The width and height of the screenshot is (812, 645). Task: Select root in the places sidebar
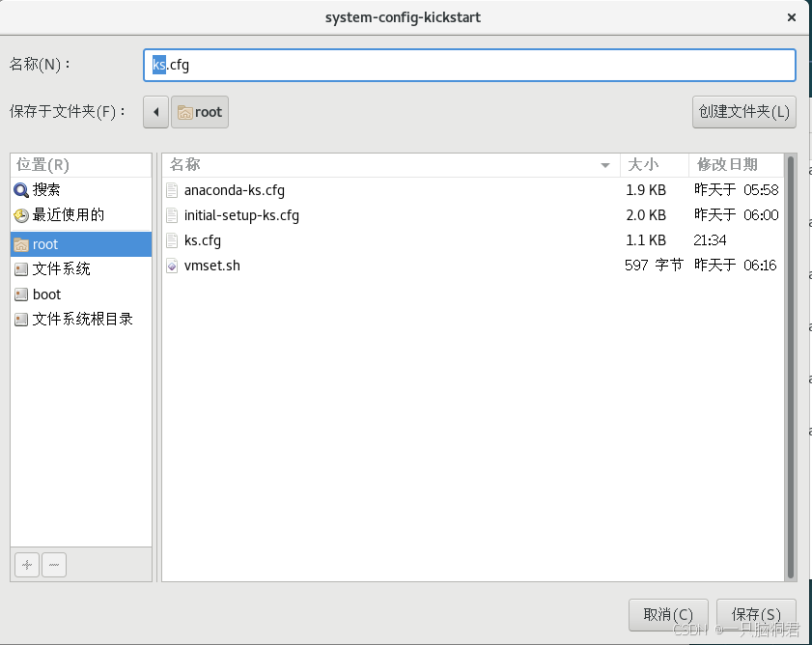click(x=81, y=244)
